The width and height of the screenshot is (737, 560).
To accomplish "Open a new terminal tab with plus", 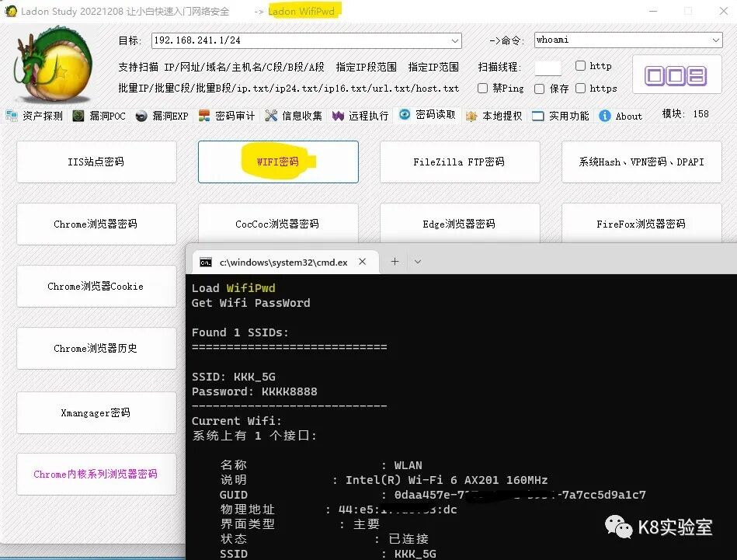I will point(395,262).
